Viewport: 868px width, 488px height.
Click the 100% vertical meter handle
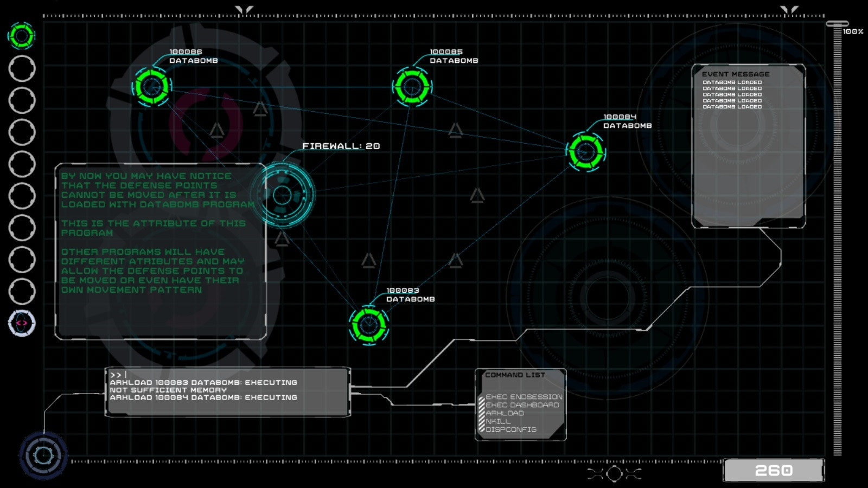(837, 24)
